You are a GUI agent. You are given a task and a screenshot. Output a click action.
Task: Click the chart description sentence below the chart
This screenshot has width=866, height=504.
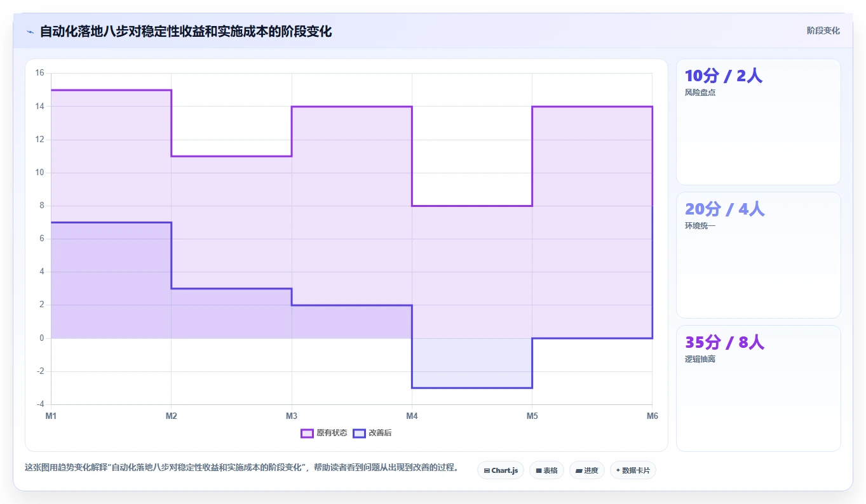point(241,468)
